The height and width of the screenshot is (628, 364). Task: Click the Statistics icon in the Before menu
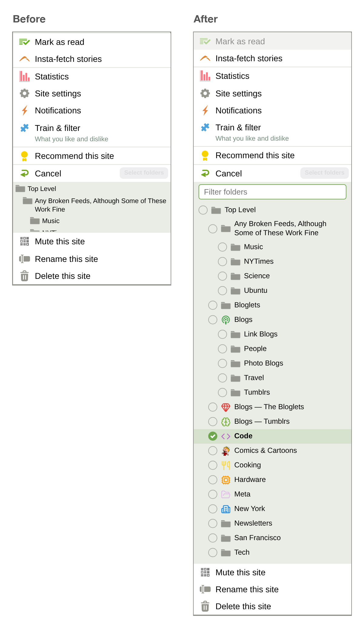click(x=25, y=76)
